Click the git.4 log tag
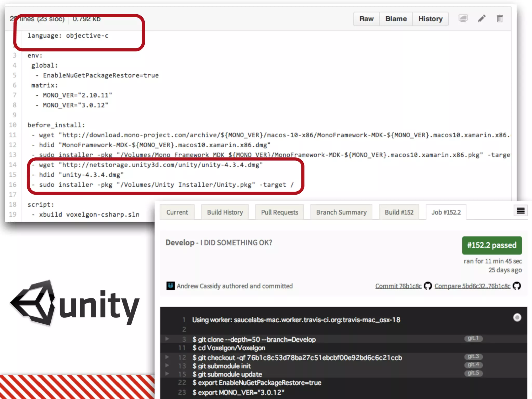Viewport: 532px width, 399px height. pos(473,365)
